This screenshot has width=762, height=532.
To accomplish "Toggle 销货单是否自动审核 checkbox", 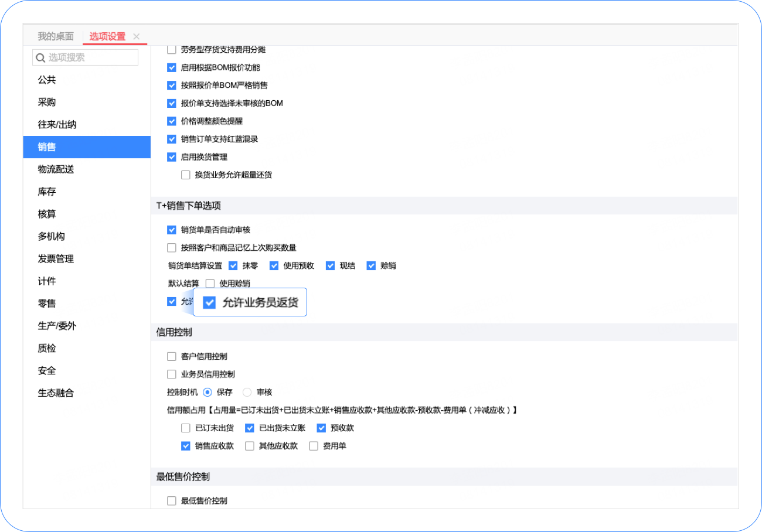I will click(x=172, y=230).
